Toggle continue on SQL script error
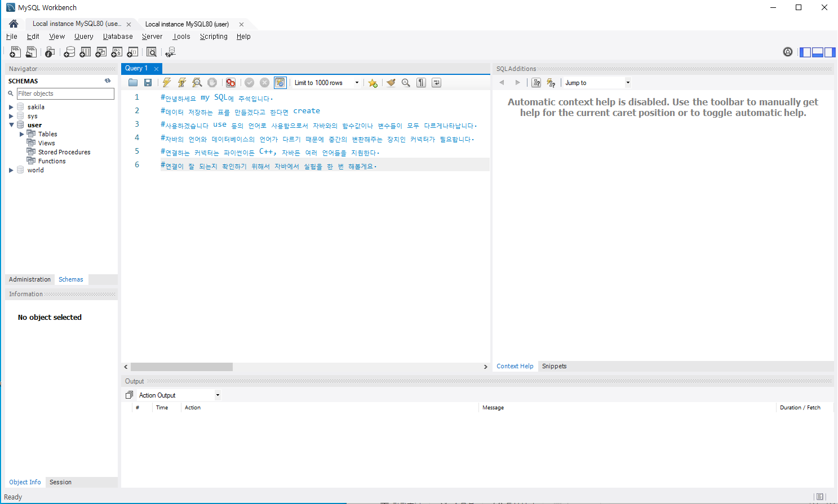This screenshot has width=838, height=504. (x=230, y=83)
